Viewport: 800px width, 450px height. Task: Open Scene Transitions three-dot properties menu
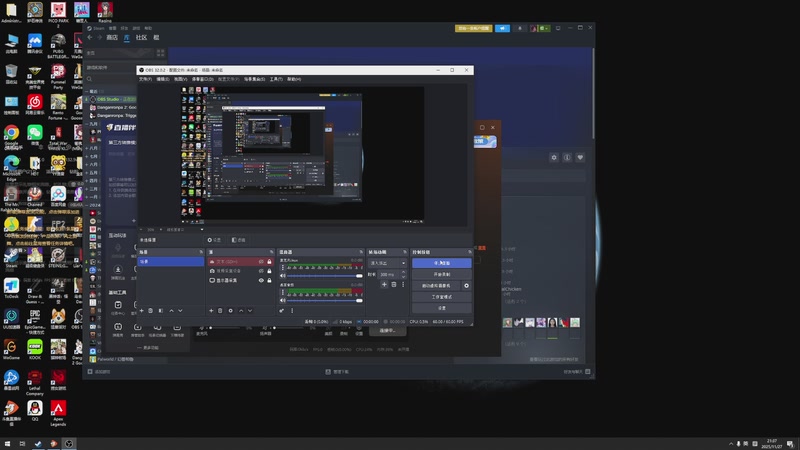[403, 284]
